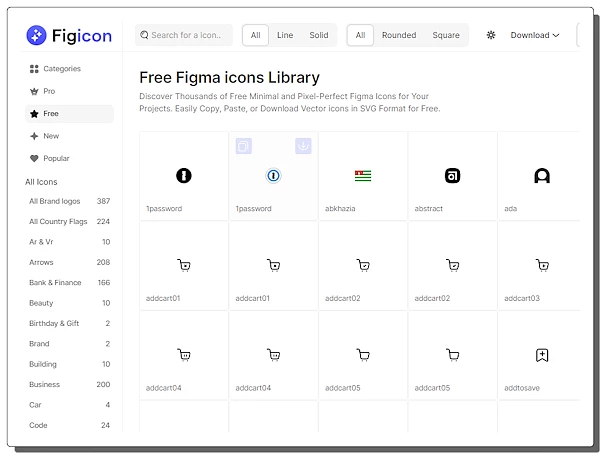This screenshot has width=600, height=453.
Task: Download the hovered 1password icon
Action: click(303, 146)
